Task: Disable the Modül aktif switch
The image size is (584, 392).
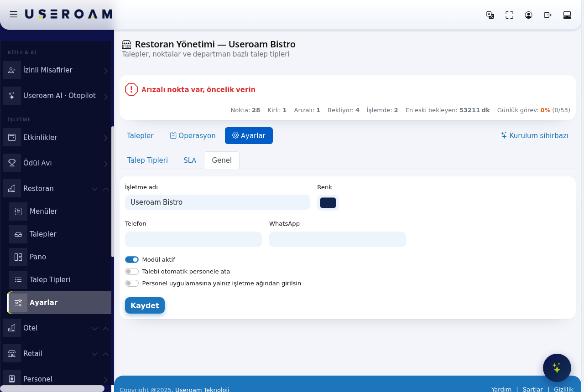Action: coord(132,259)
